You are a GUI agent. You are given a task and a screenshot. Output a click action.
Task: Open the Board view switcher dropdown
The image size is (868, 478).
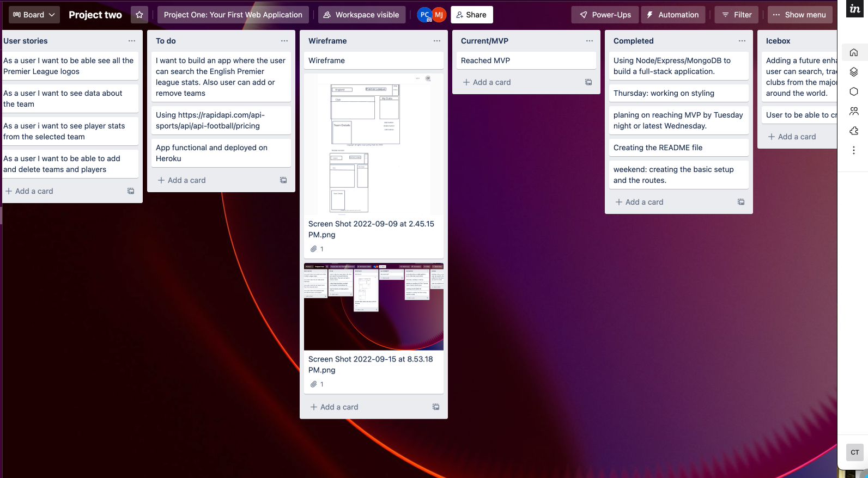pyautogui.click(x=34, y=15)
